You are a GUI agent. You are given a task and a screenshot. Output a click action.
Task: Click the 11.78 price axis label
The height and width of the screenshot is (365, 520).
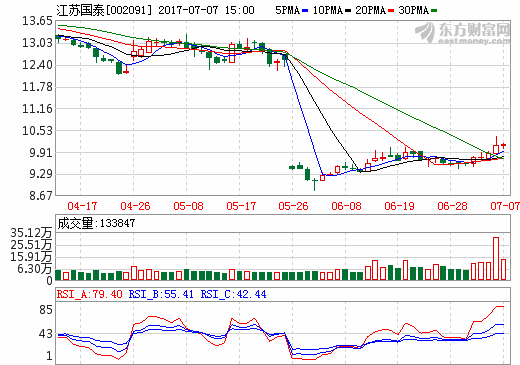pos(37,87)
